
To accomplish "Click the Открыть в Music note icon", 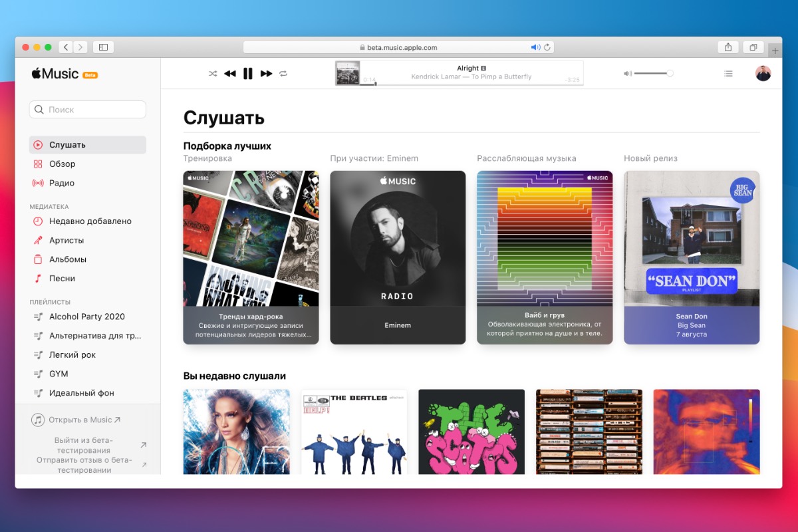I will click(38, 420).
